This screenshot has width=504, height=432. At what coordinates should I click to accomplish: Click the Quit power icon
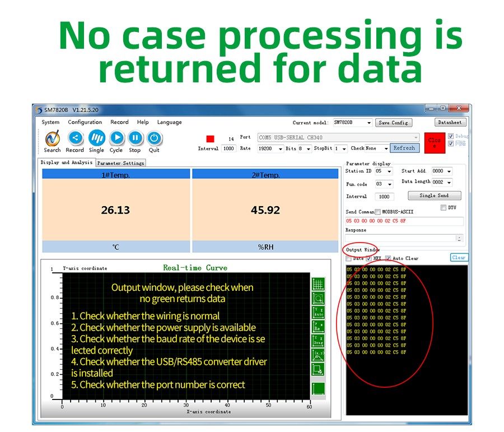click(x=154, y=138)
